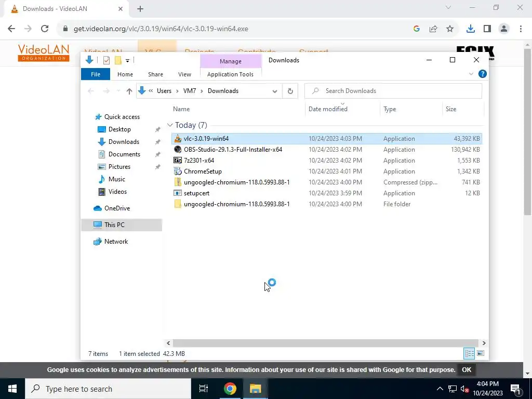Open the Application Tools tab

(x=230, y=74)
